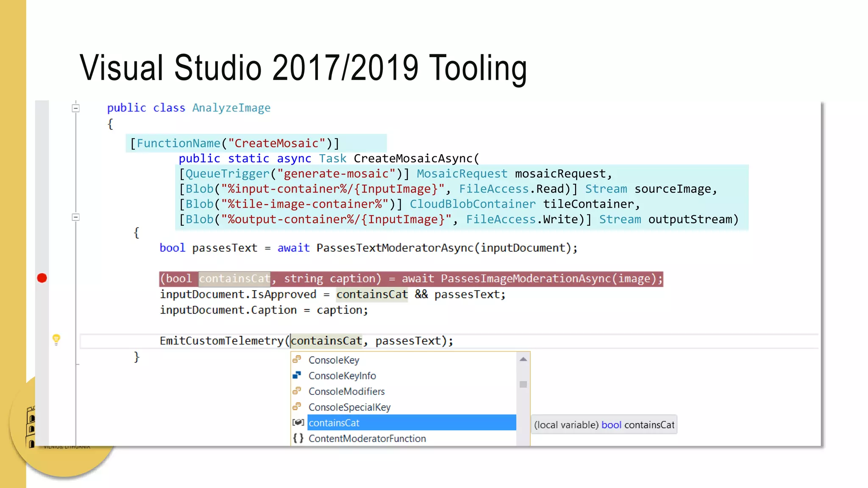Click the CloudBlobContainer type name
868x488 pixels.
click(x=473, y=204)
